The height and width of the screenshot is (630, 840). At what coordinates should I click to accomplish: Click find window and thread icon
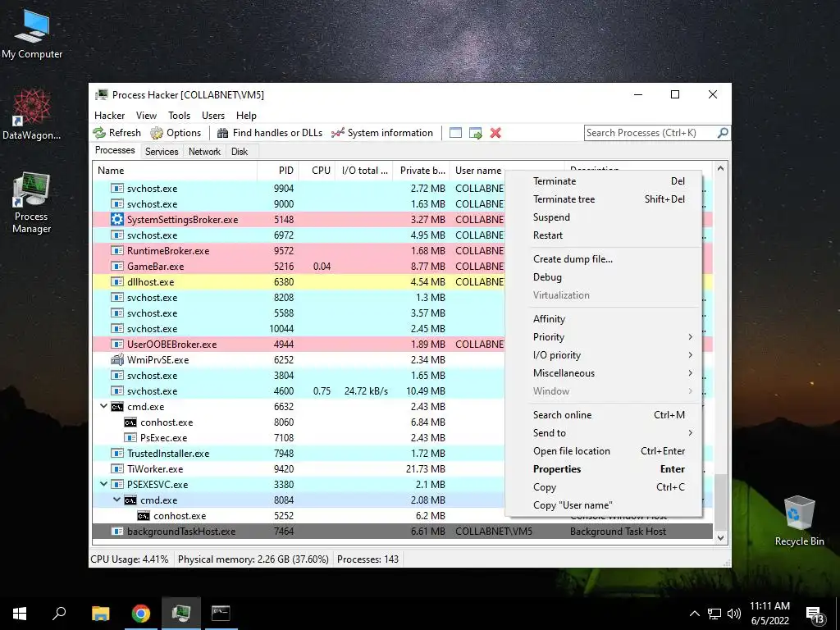(x=475, y=133)
